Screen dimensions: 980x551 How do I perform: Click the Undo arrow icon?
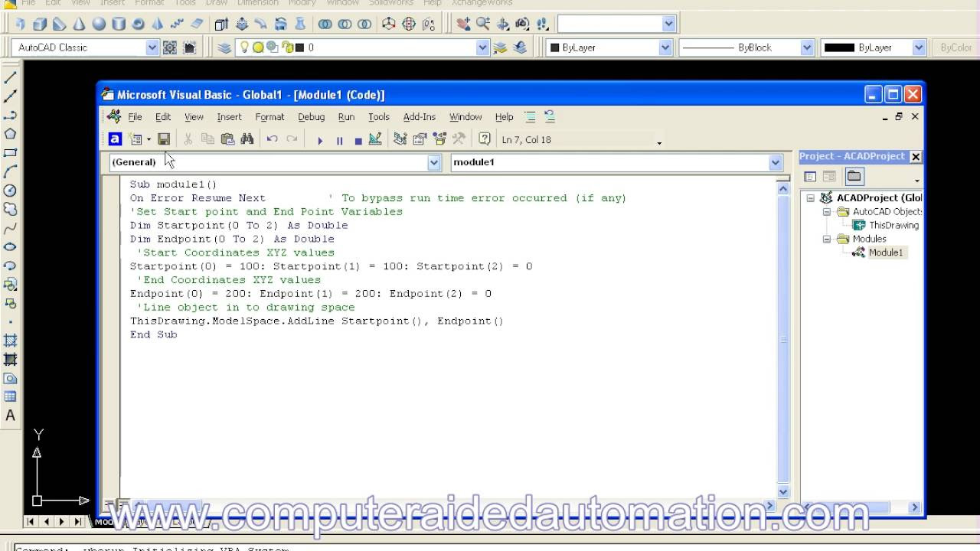pyautogui.click(x=272, y=139)
